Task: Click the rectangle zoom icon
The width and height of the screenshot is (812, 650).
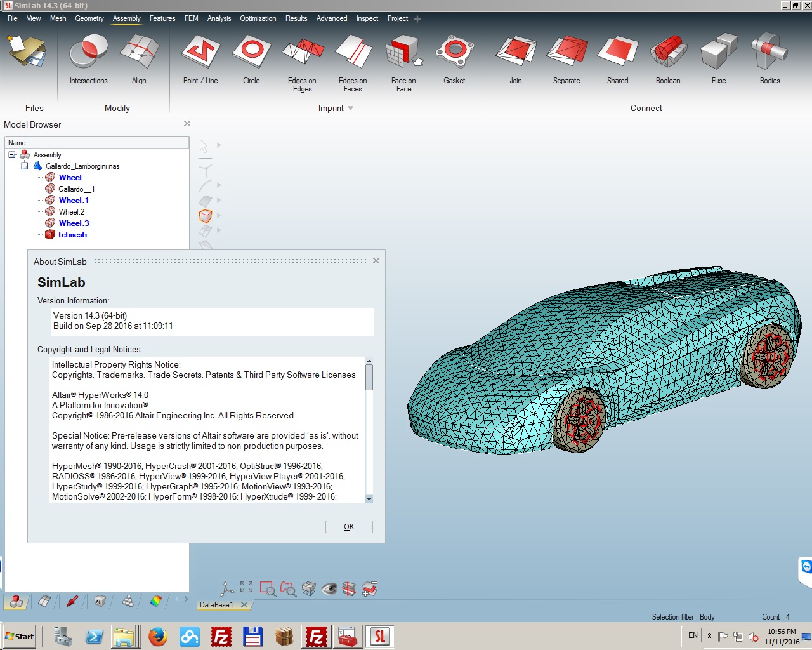Action: click(268, 589)
